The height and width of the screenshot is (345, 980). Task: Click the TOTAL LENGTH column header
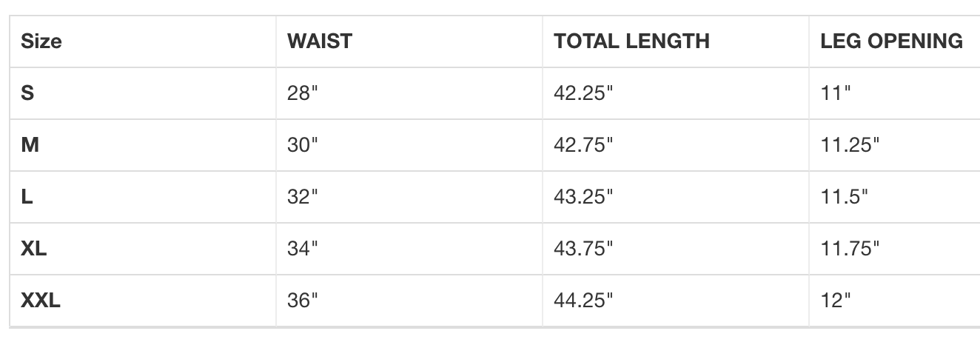point(631,41)
